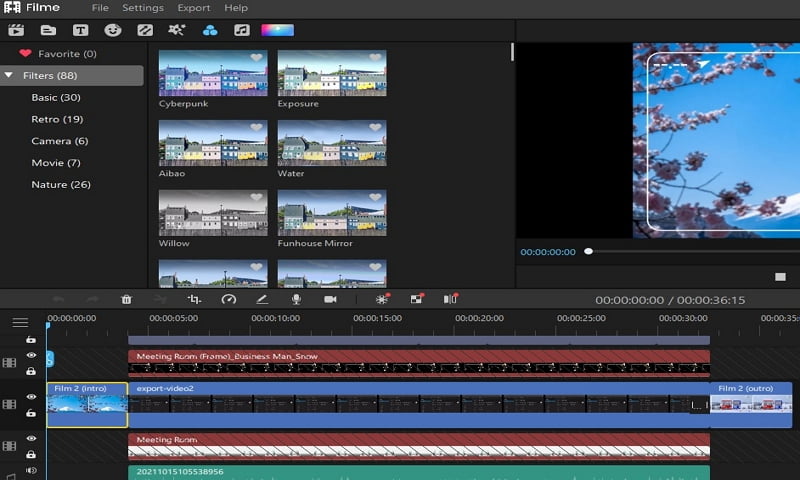800x480 pixels.
Task: Click the trash delete icon in timeline toolbar
Action: [x=127, y=299]
